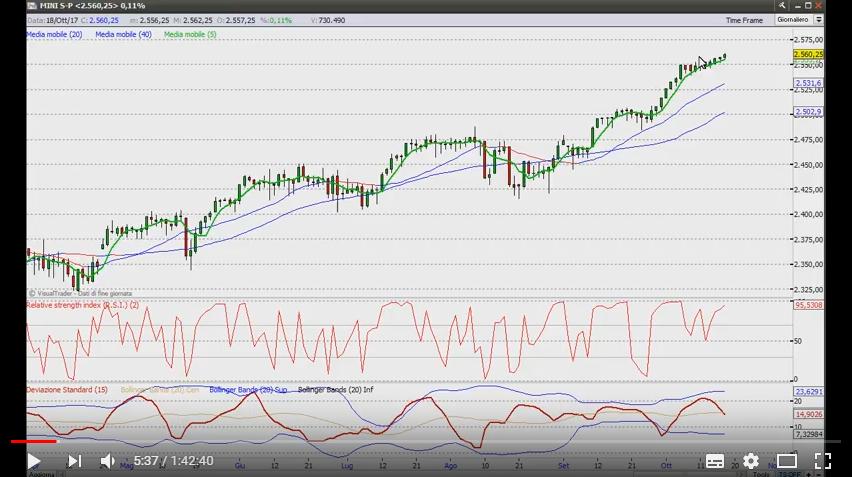Click the minimum price m: 2.556,25
Image resolution: width=852 pixels, height=477 pixels.
(x=150, y=20)
